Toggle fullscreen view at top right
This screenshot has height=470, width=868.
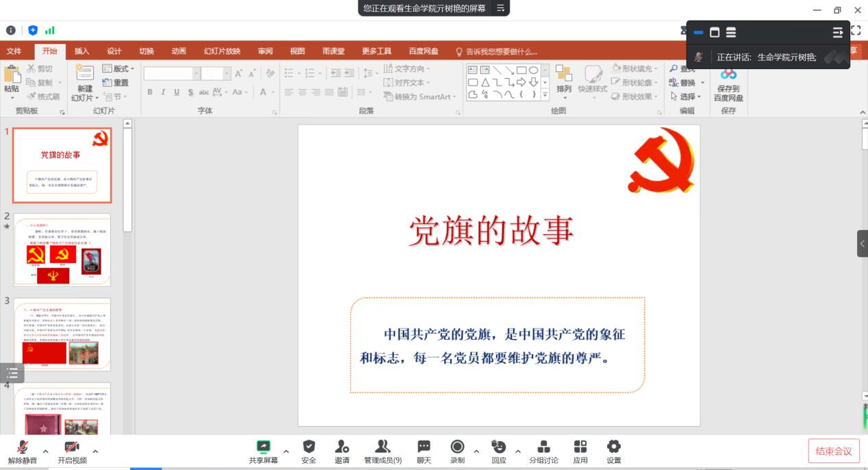click(856, 30)
